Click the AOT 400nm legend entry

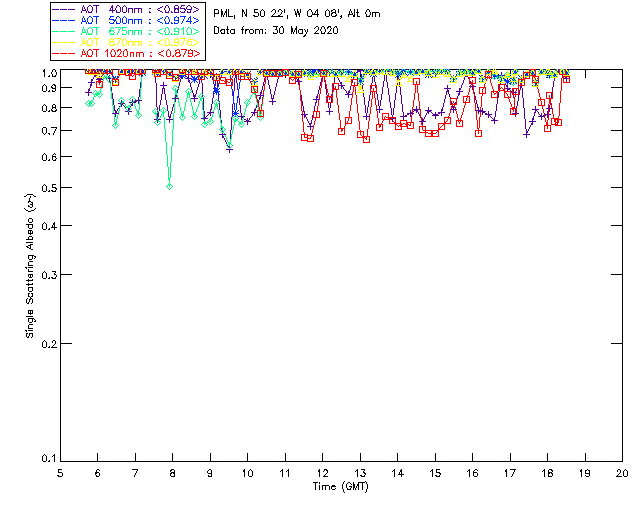(127, 9)
